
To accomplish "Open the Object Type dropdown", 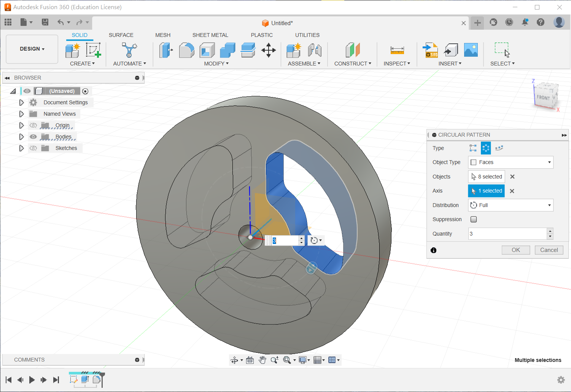I will pos(511,162).
